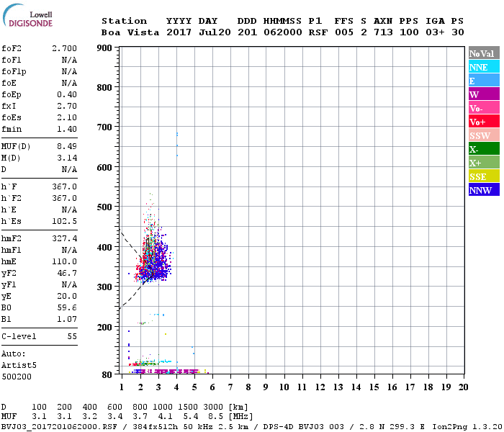Click the C-level value 55
The image size is (504, 432).
click(x=72, y=337)
